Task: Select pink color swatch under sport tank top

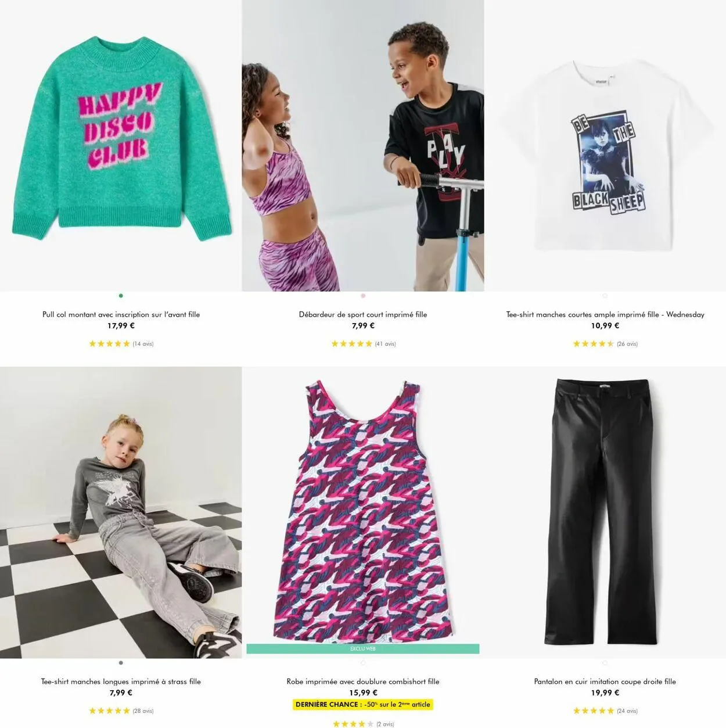Action: coord(363,296)
